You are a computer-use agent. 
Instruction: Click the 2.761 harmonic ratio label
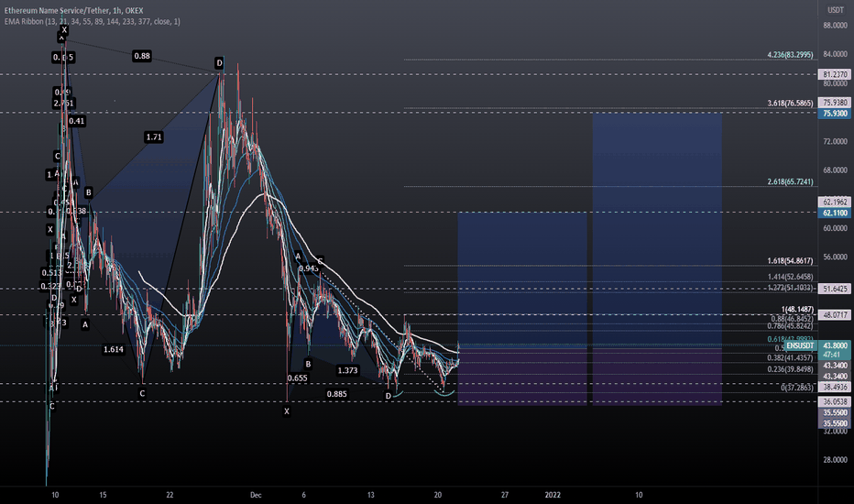click(64, 103)
